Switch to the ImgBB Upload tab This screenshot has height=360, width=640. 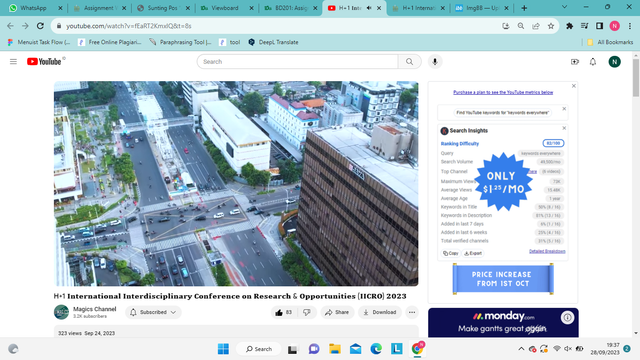pos(483,8)
